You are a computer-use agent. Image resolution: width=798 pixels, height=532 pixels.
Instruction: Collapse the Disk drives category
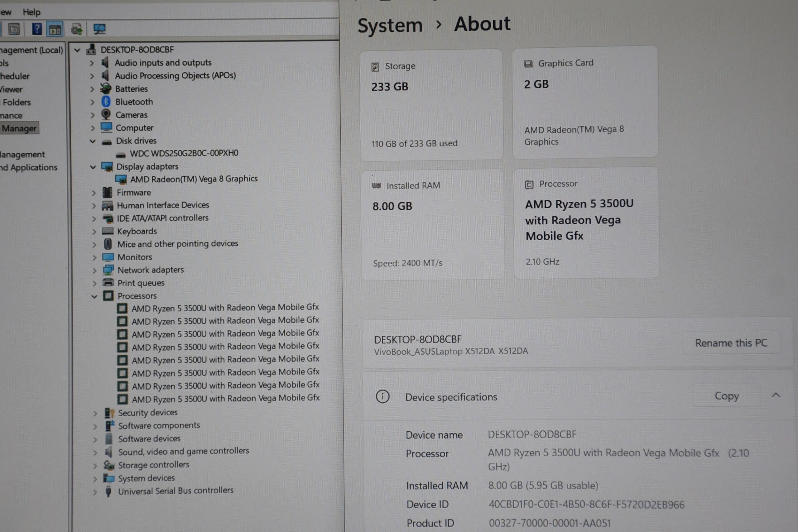92,141
